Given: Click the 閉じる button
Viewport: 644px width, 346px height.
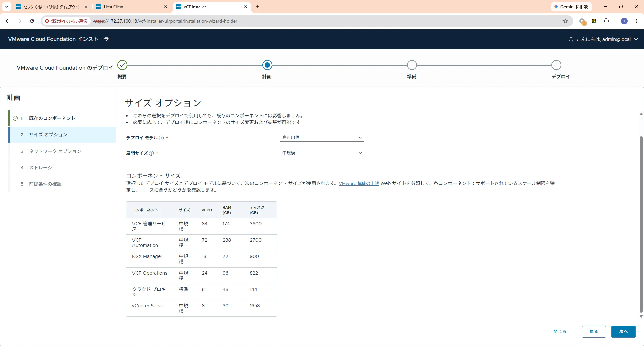Looking at the screenshot, I should pyautogui.click(x=560, y=332).
